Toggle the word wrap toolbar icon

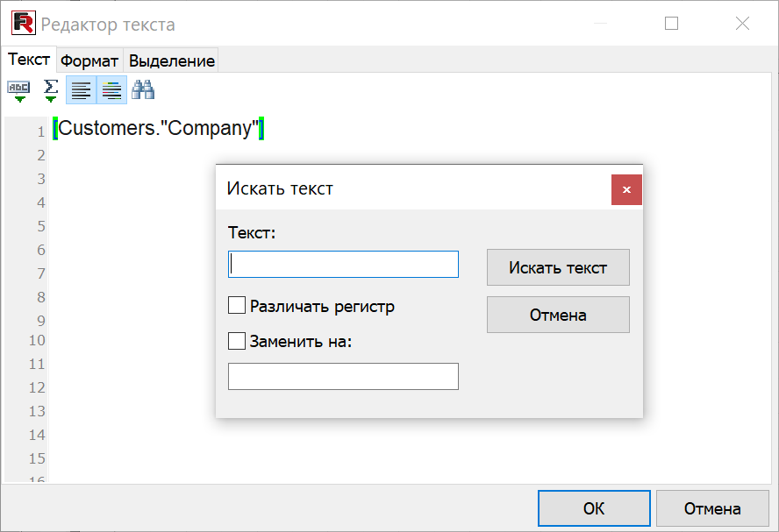81,90
